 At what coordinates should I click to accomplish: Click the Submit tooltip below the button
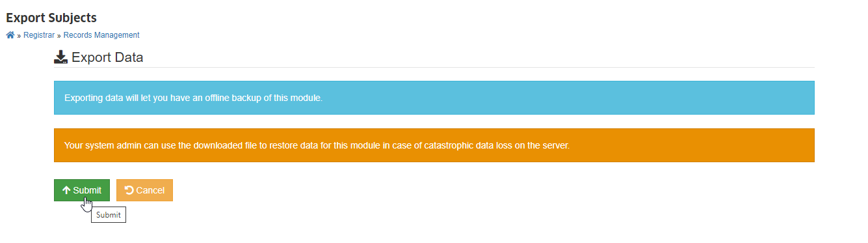[109, 215]
